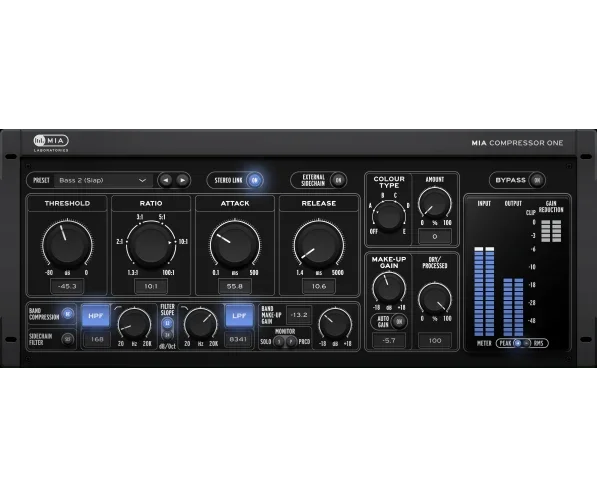Click the Colour Type selector knob
The height and width of the screenshot is (497, 597).
(389, 216)
